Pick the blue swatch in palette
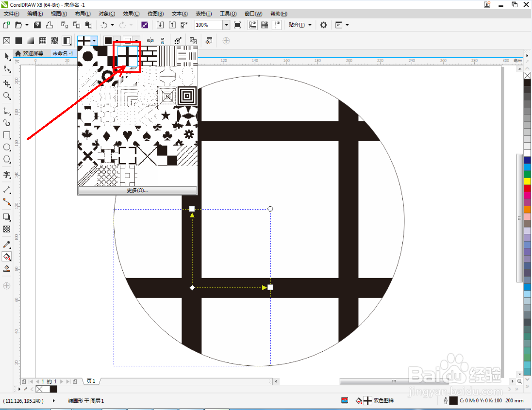 [x=527, y=160]
